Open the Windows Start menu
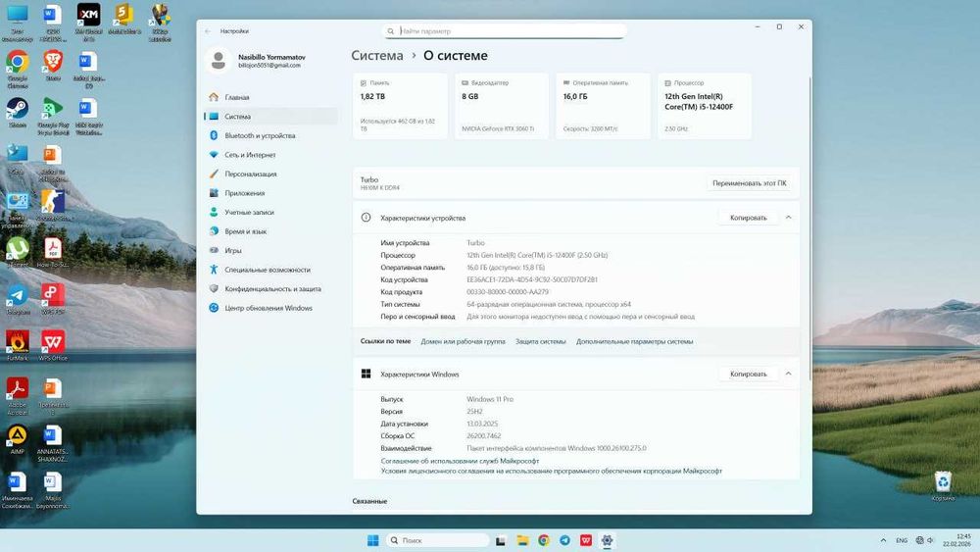This screenshot has height=552, width=980. point(373,540)
